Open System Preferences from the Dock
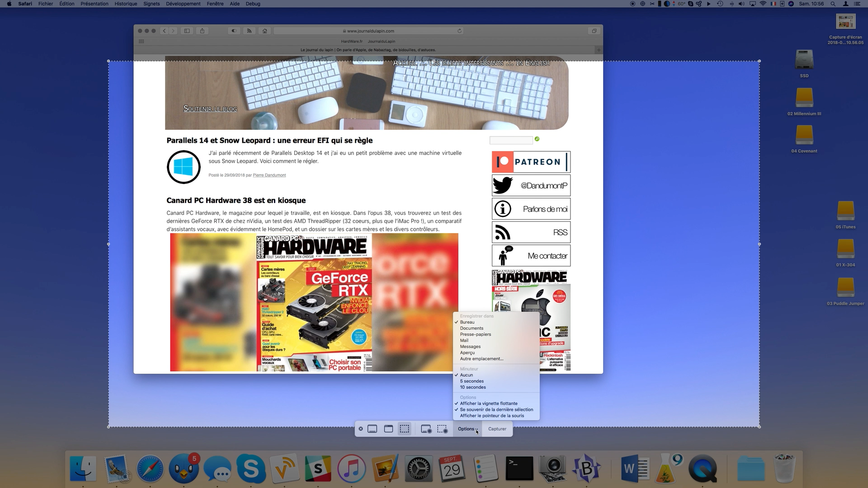The image size is (868, 488). 419,468
